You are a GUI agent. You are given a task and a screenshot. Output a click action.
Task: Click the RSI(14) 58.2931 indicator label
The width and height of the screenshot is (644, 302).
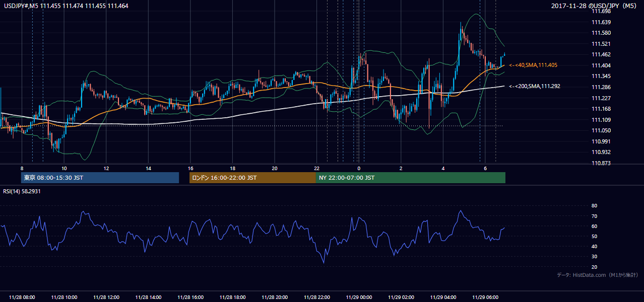22,191
